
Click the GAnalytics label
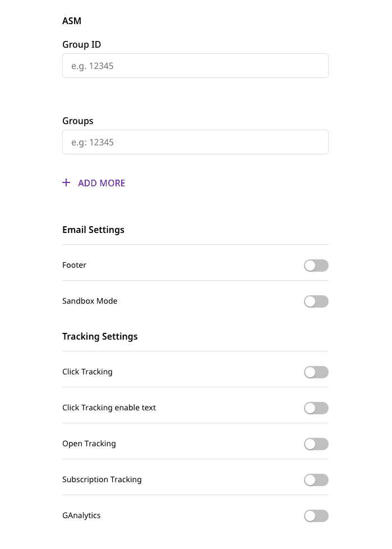click(81, 515)
